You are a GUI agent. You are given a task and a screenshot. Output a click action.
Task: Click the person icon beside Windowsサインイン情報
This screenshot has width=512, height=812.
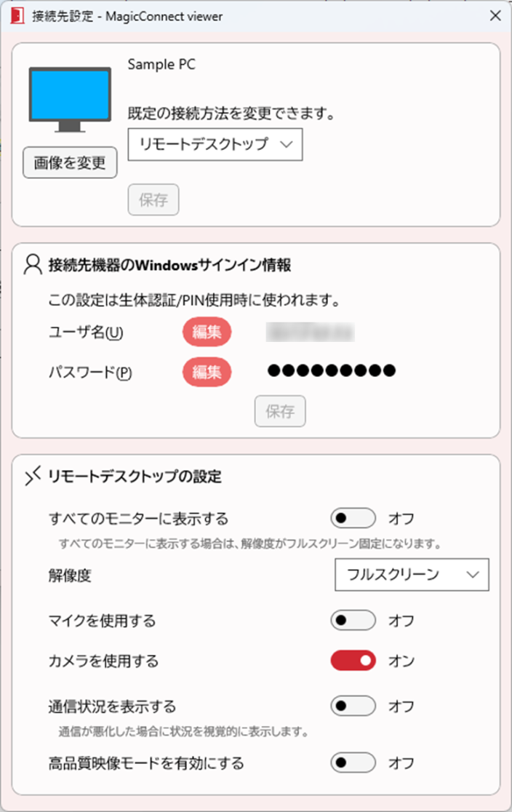pyautogui.click(x=31, y=264)
